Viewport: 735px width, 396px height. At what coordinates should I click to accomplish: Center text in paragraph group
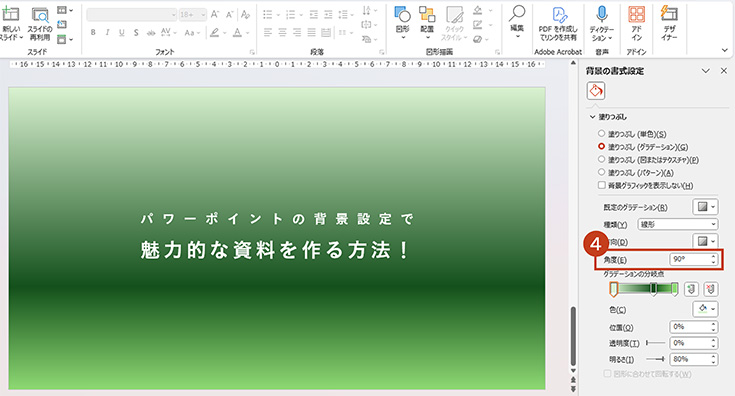pos(282,32)
